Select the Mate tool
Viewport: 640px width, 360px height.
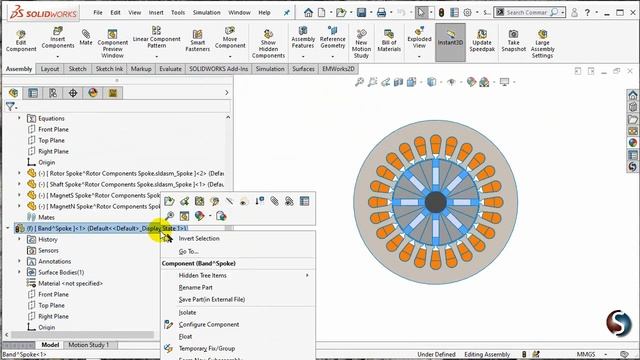(86, 38)
